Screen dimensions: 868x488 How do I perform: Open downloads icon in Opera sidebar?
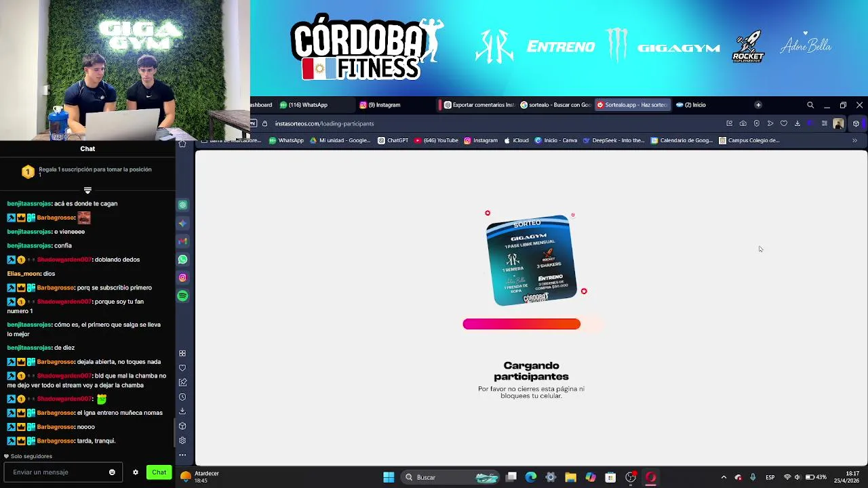tap(182, 411)
